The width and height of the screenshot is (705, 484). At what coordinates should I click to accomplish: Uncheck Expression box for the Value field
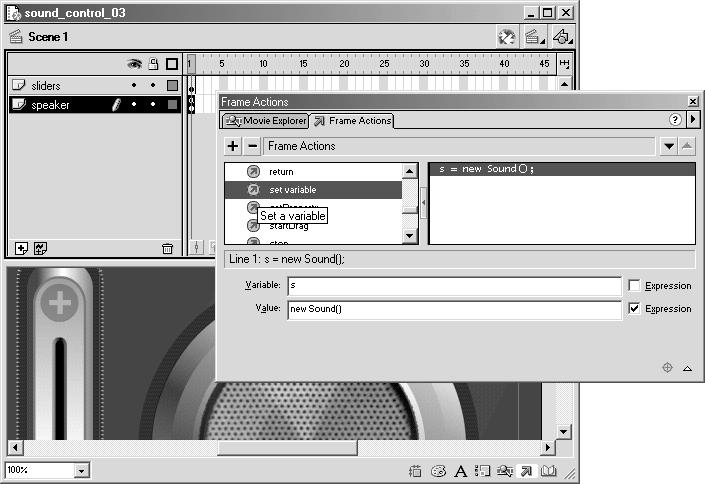[x=634, y=308]
